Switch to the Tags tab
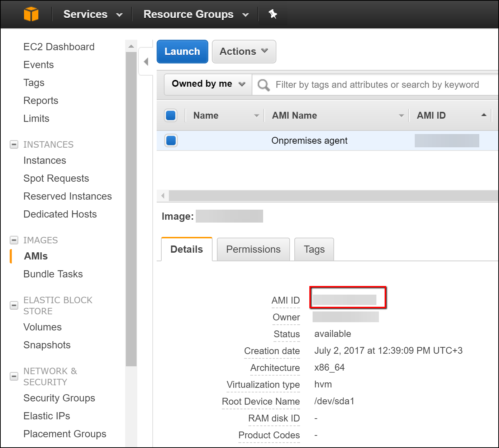This screenshot has width=499, height=448. tap(314, 249)
